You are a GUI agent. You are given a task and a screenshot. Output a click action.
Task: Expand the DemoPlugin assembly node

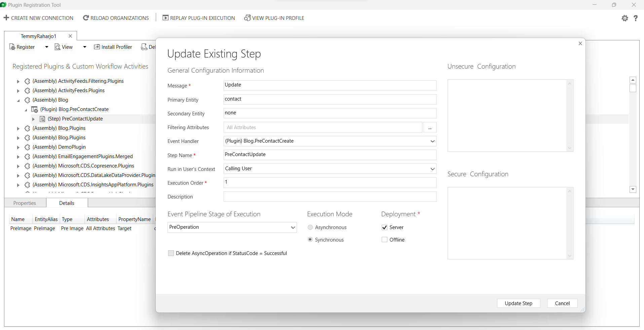tap(18, 147)
